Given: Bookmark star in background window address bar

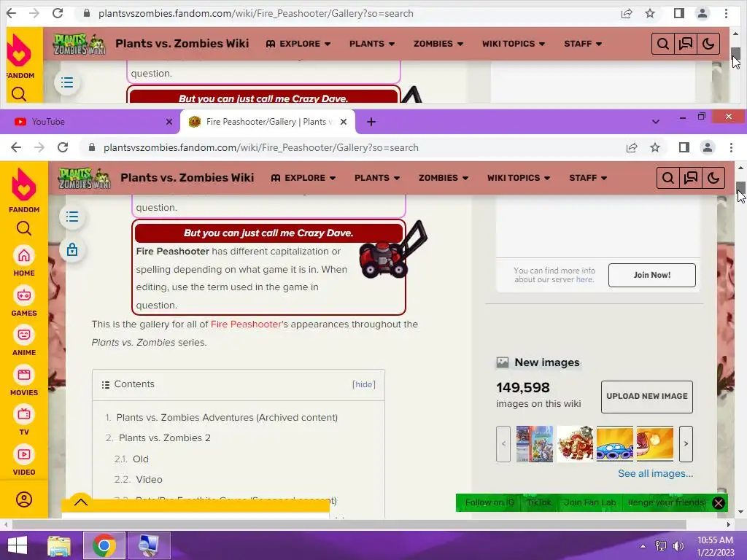Looking at the screenshot, I should (650, 13).
